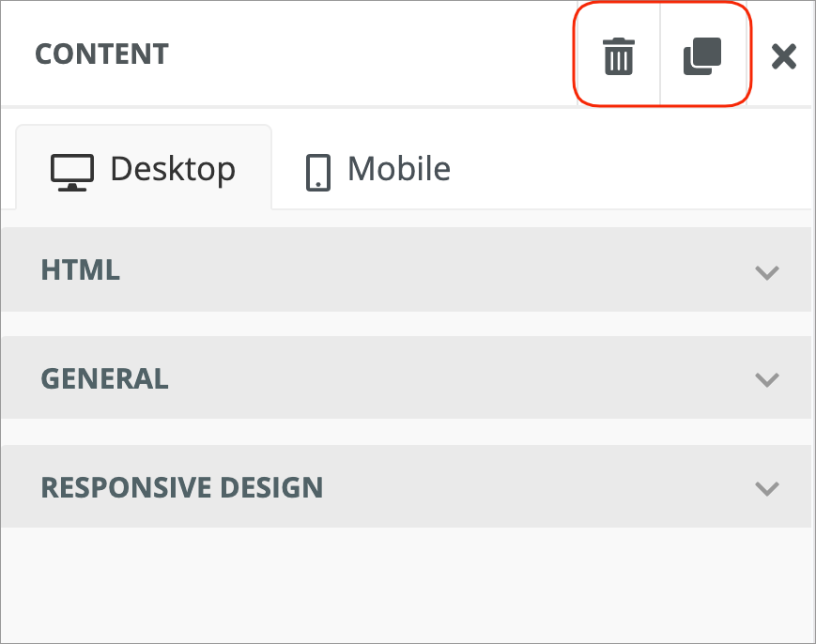The image size is (816, 644).
Task: Close the Content panel with the X
Action: (x=783, y=56)
